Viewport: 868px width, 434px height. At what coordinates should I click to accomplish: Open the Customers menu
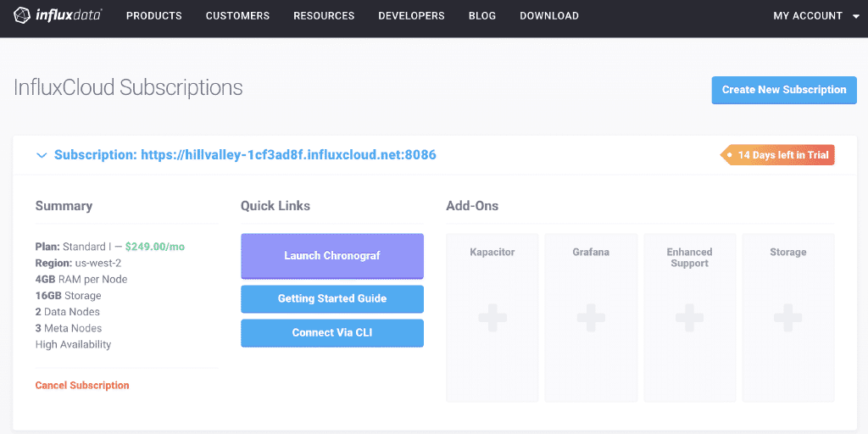237,16
